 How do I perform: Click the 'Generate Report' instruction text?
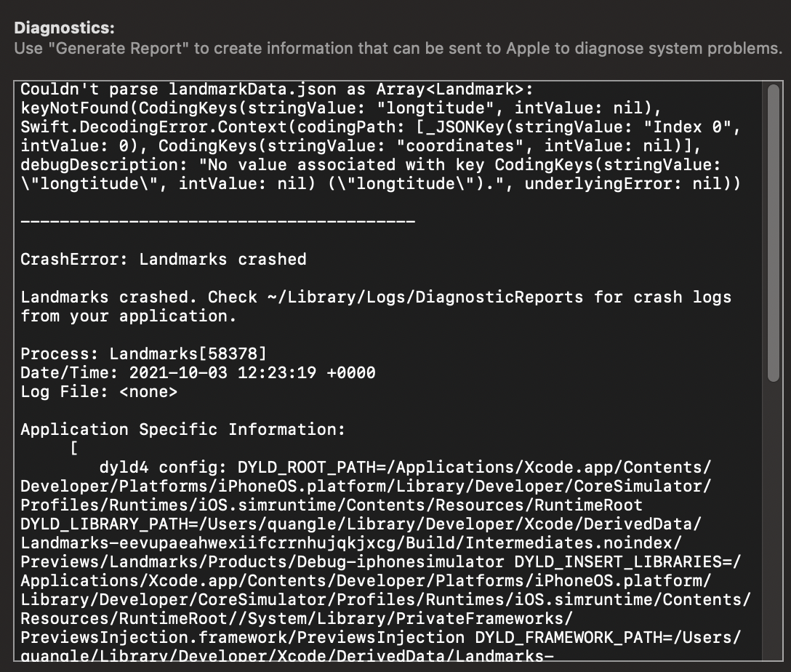[398, 49]
